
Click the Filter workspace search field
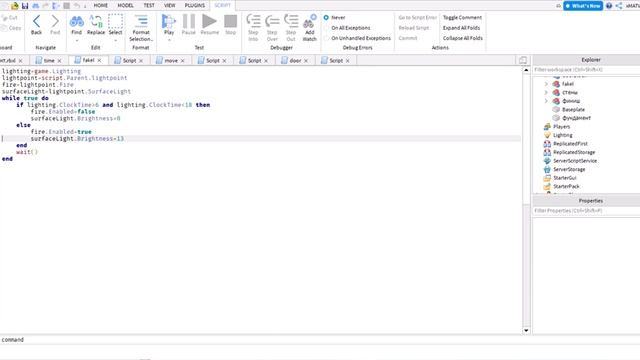click(x=586, y=70)
